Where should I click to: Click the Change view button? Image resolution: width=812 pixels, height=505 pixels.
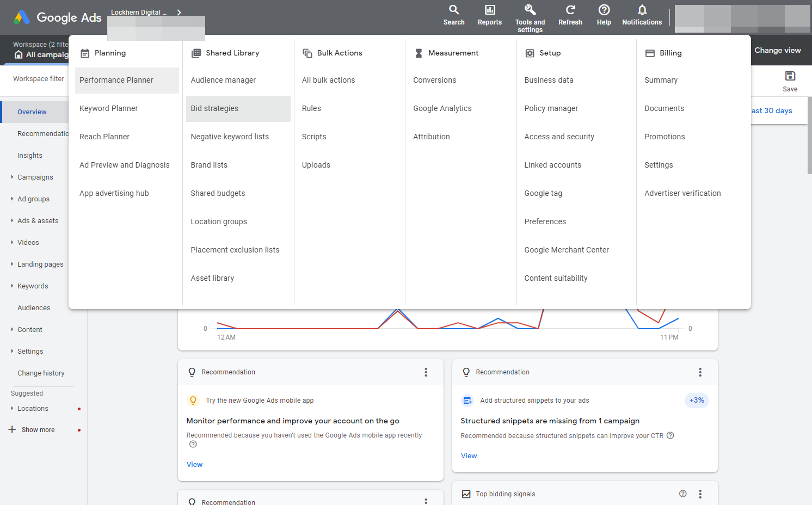[x=778, y=50]
